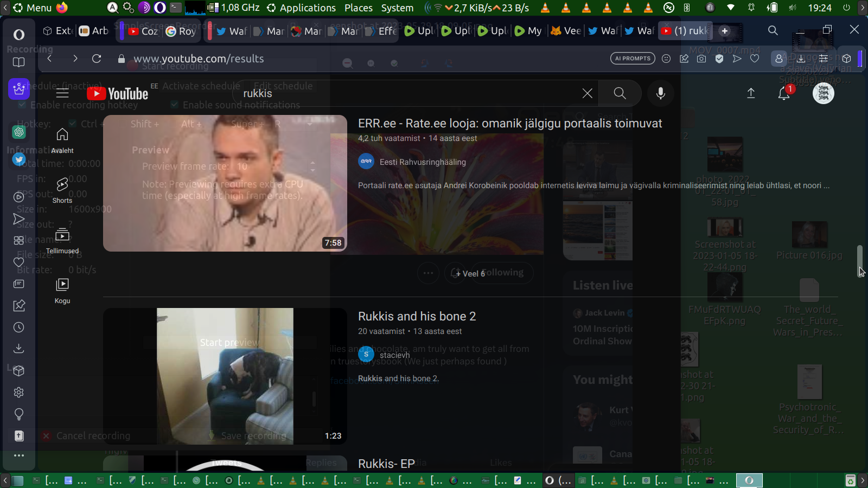The width and height of the screenshot is (868, 488).
Task: Open the Personal News icon in sidebar
Action: [19, 284]
